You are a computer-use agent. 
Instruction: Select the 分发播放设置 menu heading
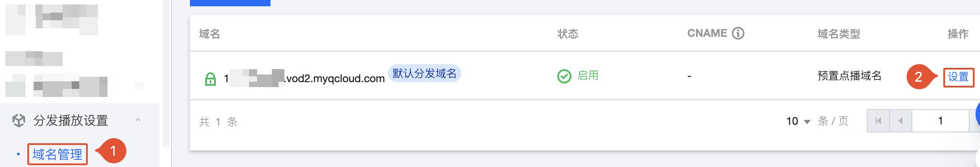[71, 120]
